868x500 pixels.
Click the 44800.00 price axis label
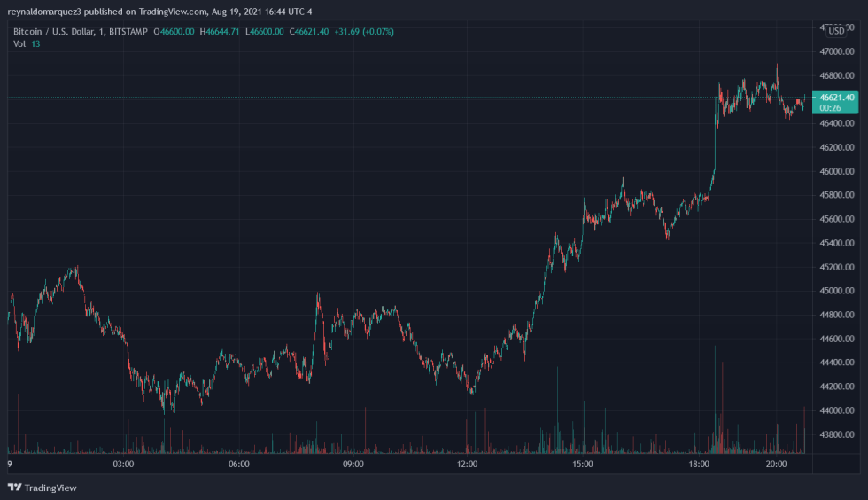836,315
